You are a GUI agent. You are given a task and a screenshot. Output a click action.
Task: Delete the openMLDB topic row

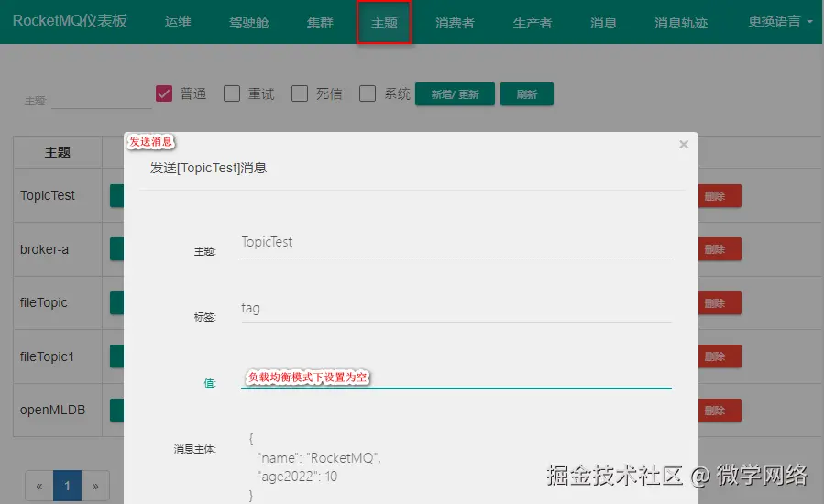[720, 411]
